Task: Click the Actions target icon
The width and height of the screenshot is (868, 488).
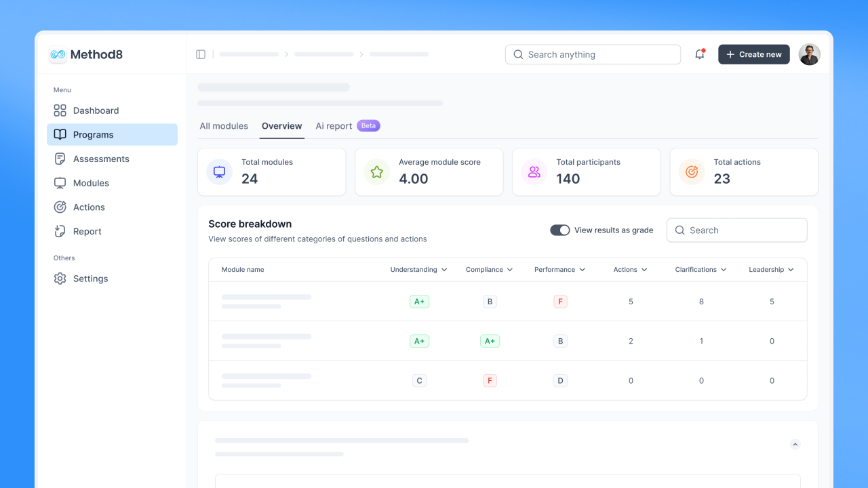Action: [x=60, y=207]
